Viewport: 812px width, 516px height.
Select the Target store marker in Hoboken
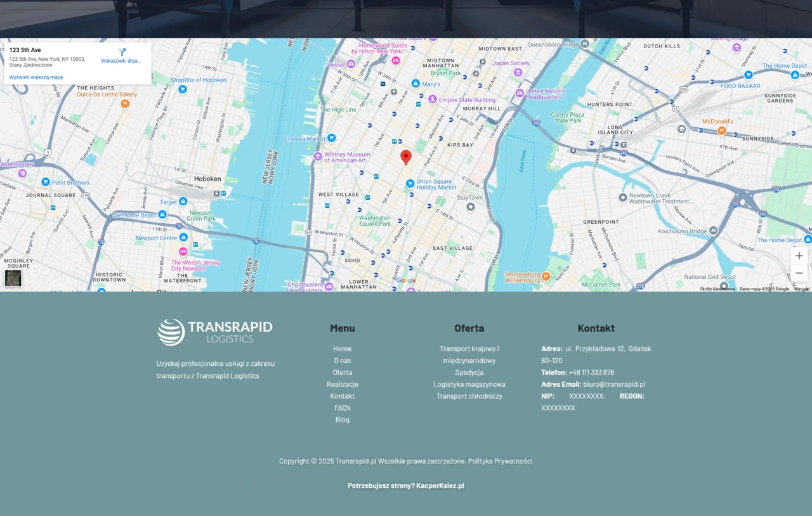tap(183, 202)
